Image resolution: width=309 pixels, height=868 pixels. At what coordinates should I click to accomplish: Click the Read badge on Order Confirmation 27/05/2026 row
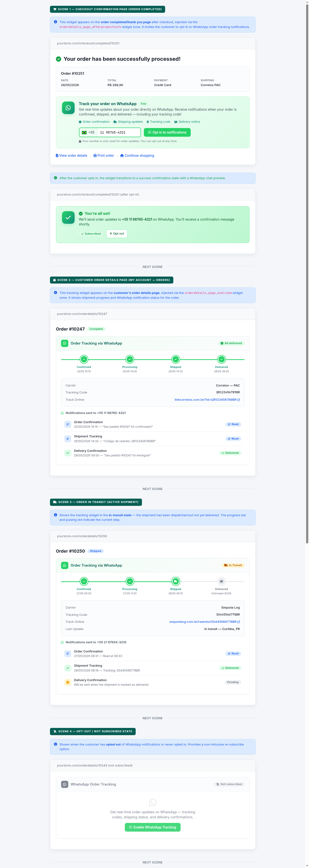[233, 653]
